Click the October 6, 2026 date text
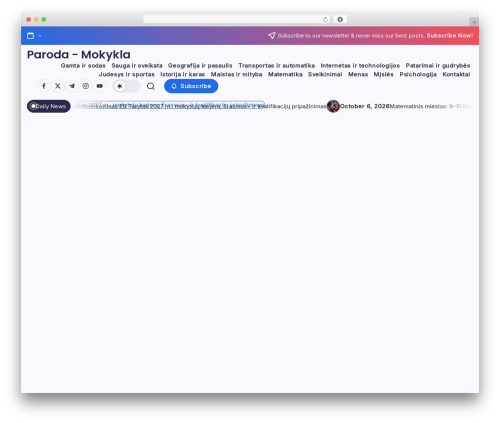Screen dimensions: 500x423 364,106
